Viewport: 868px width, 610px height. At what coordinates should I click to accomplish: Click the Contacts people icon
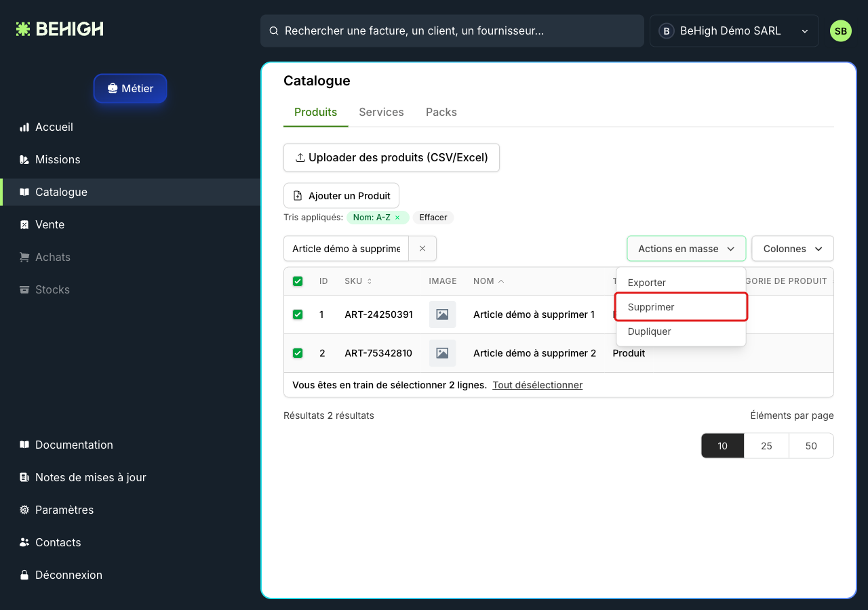[24, 542]
